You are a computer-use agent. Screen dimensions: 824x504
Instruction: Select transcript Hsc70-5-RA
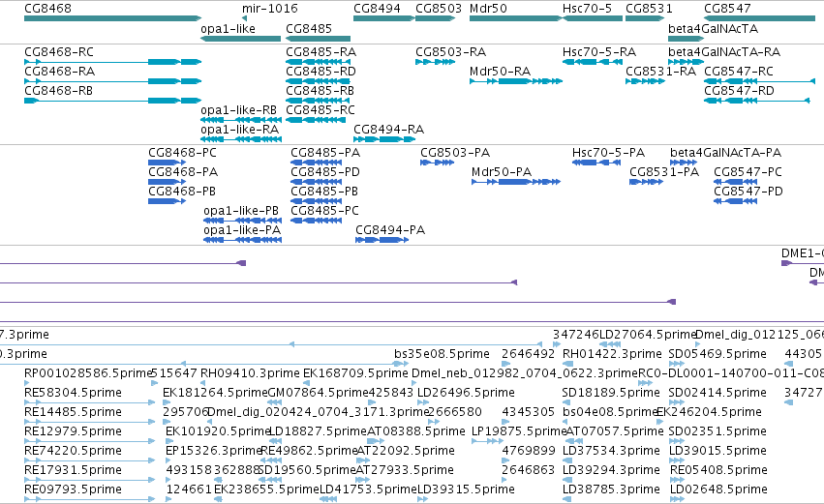[593, 62]
